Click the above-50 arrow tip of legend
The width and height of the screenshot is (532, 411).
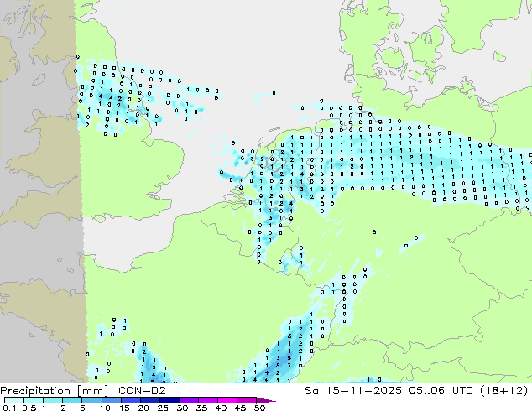266,400
